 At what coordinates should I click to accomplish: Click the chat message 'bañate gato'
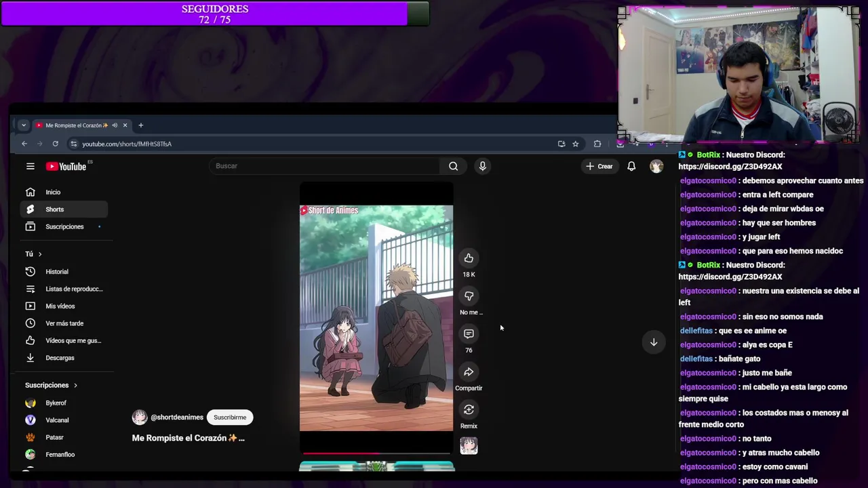pyautogui.click(x=739, y=359)
